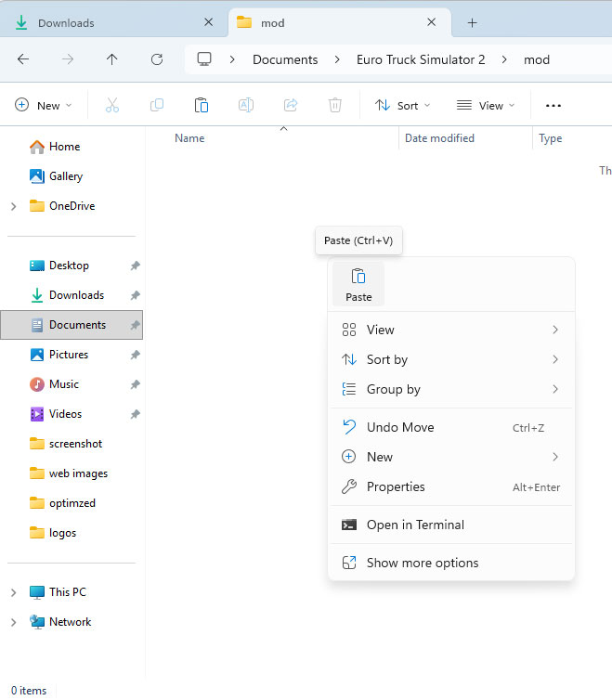Navigate to Documents breadcrumb
The width and height of the screenshot is (612, 700).
click(285, 59)
